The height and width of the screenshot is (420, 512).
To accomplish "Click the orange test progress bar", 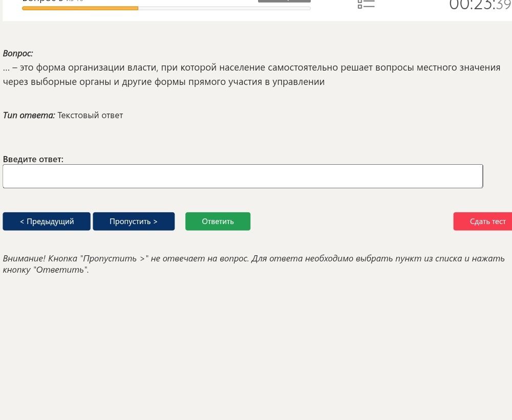I will coord(166,8).
